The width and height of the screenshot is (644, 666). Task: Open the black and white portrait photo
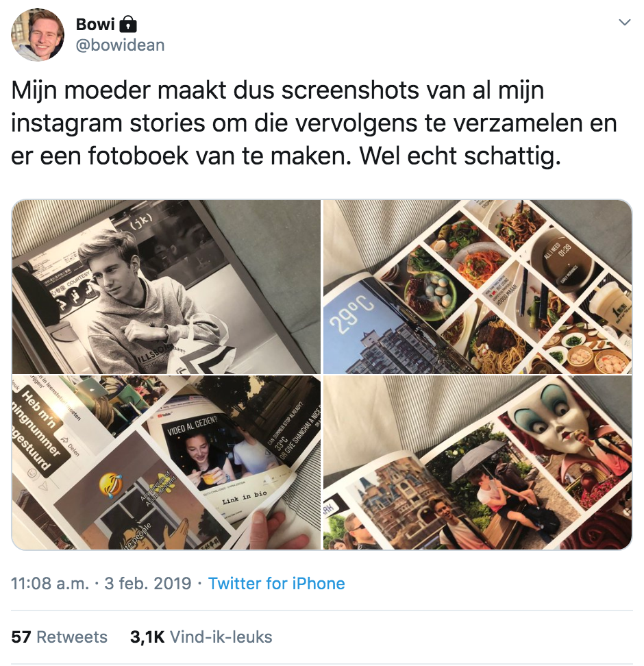[166, 287]
